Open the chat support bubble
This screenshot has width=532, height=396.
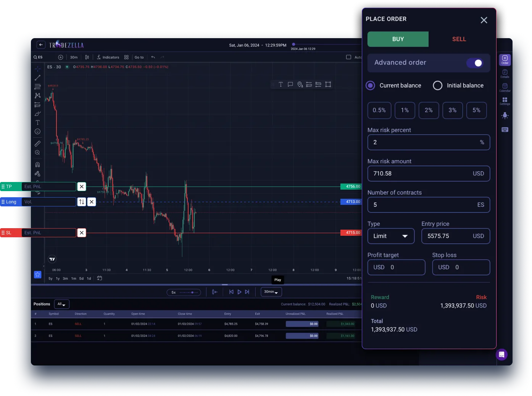point(501,354)
